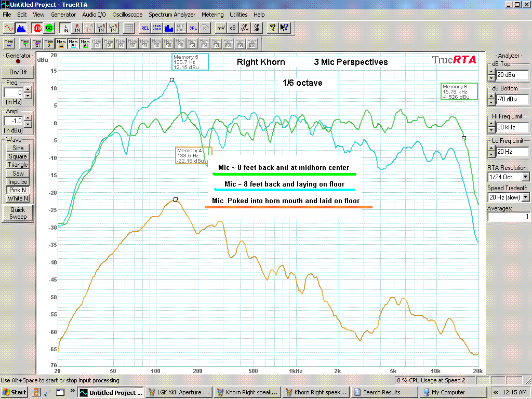Image resolution: width=532 pixels, height=399 pixels.
Task: Open the File menu
Action: pyautogui.click(x=7, y=15)
